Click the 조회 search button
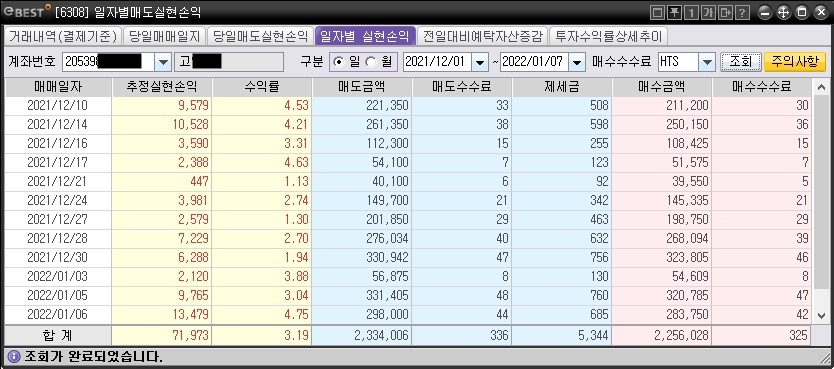The width and height of the screenshot is (834, 369). pyautogui.click(x=741, y=62)
